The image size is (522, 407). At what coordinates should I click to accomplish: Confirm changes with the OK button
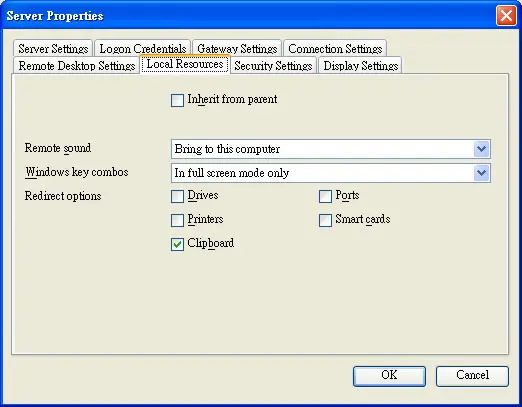click(x=389, y=376)
